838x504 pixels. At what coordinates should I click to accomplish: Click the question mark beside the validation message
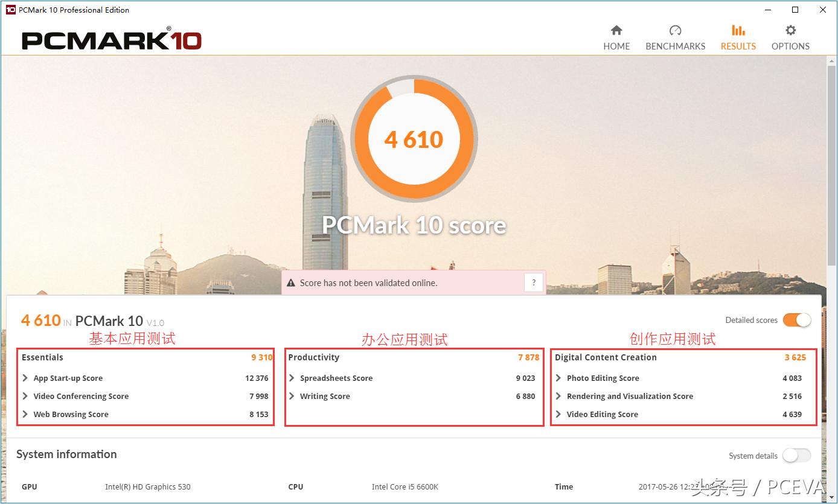[533, 282]
